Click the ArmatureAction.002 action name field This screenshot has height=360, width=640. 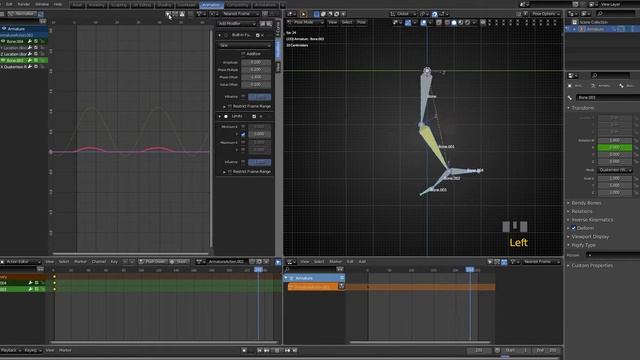pyautogui.click(x=227, y=262)
